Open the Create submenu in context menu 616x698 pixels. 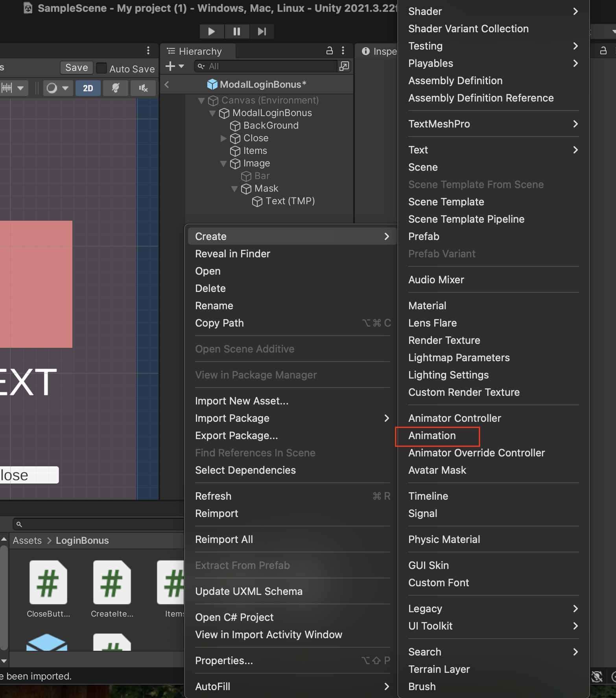292,236
